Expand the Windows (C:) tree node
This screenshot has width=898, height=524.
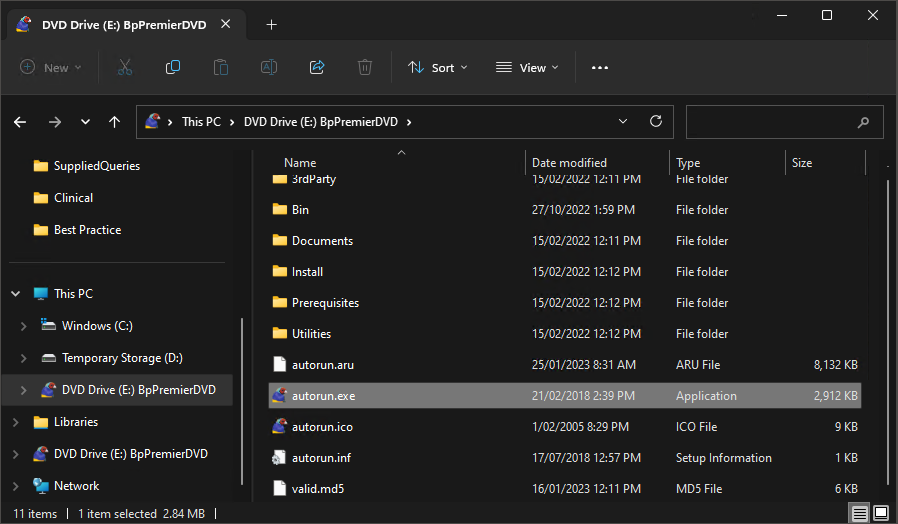(x=24, y=326)
